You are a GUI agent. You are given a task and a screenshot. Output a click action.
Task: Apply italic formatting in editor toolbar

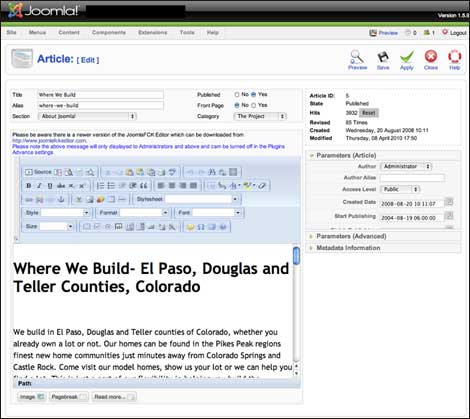click(x=39, y=186)
